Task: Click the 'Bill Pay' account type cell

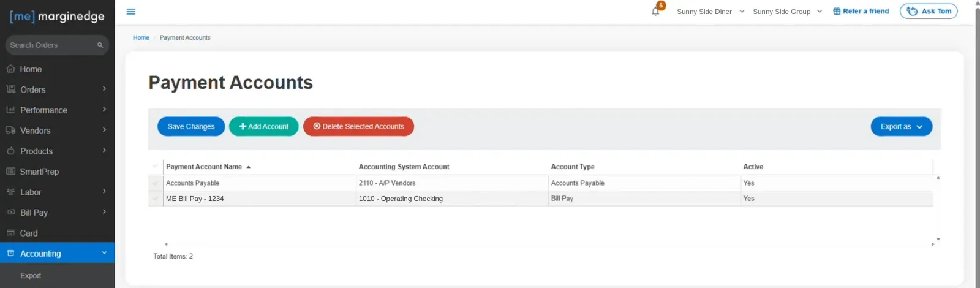Action: click(644, 199)
